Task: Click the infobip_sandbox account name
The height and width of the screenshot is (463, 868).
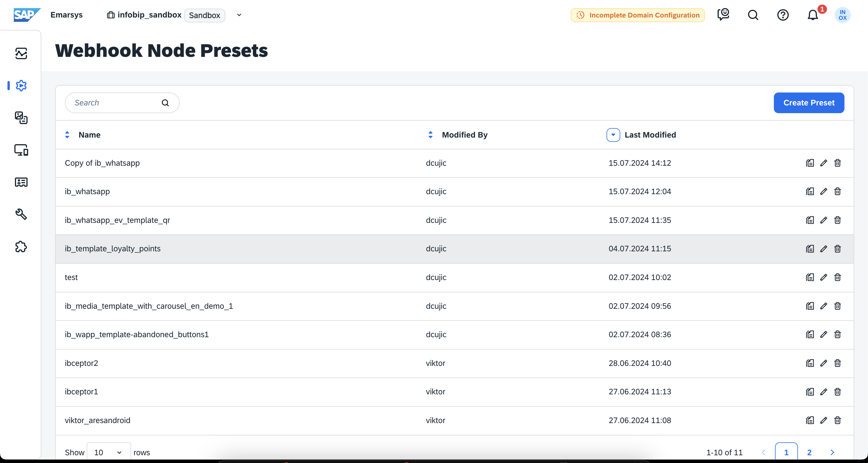Action: [x=149, y=15]
